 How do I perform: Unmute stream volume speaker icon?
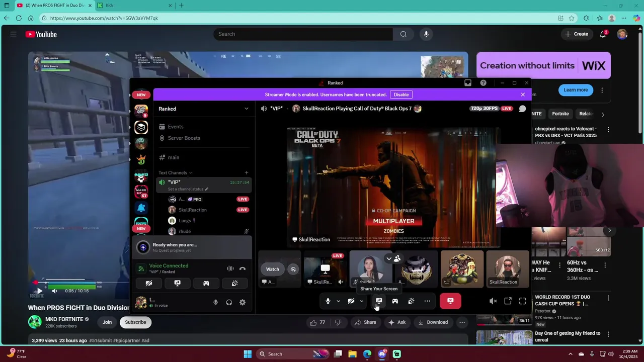(x=493, y=301)
